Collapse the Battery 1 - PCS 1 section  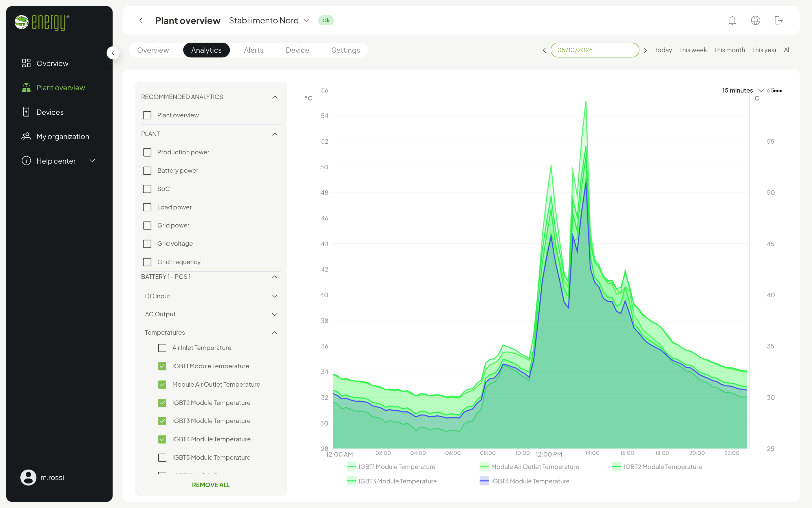tap(275, 277)
